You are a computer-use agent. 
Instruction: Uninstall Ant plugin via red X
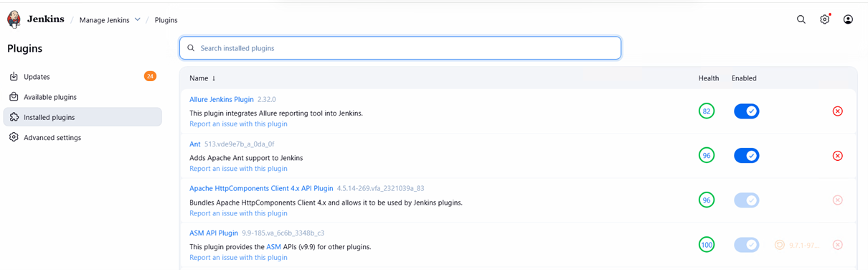coord(837,156)
